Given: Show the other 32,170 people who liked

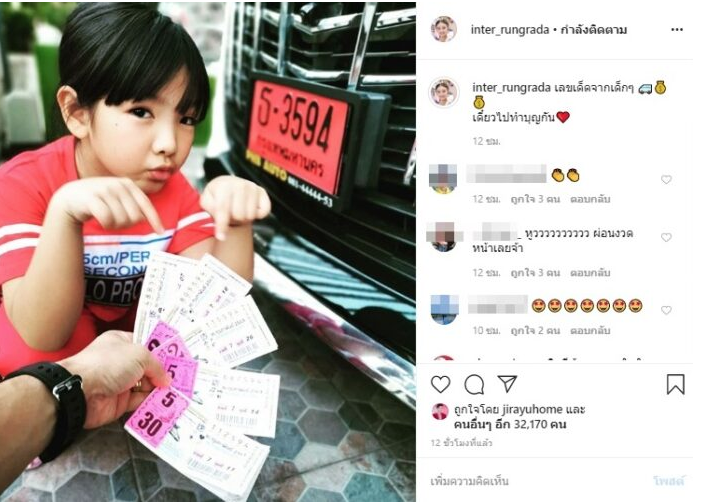Looking at the screenshot, I should (x=510, y=424).
